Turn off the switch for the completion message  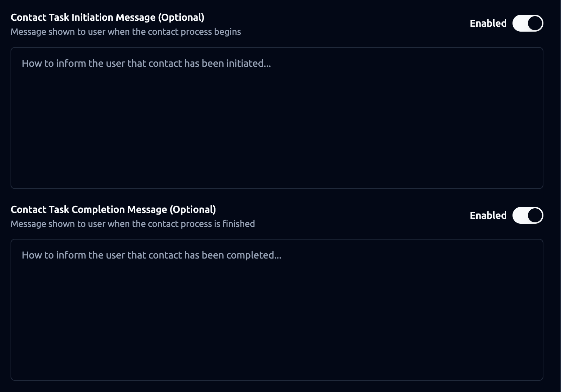pos(528,215)
